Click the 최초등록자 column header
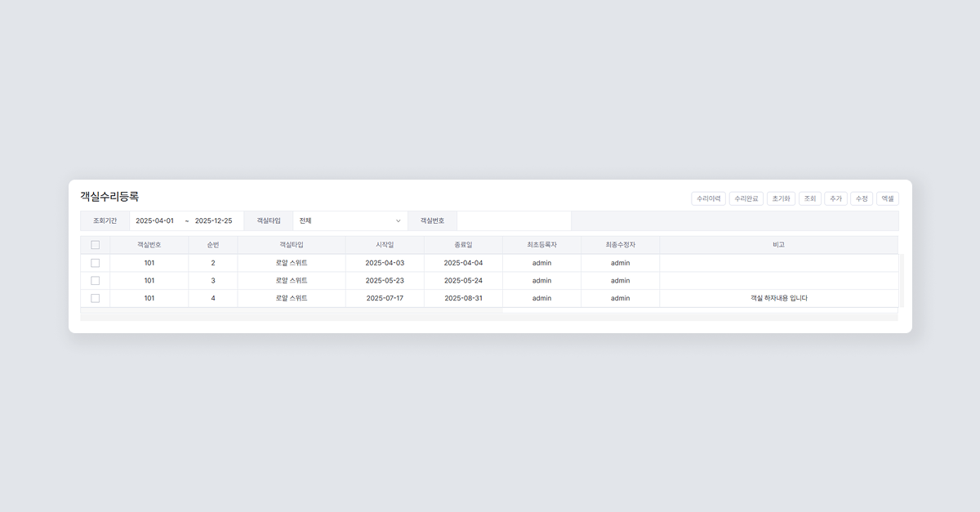The image size is (980, 512). click(541, 245)
